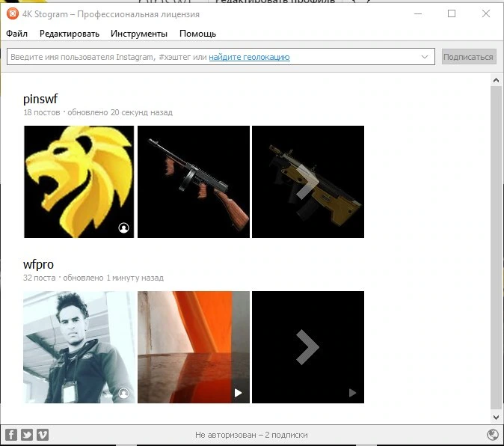Open the yellow lion profile thumbnail
This screenshot has height=446, width=504.
coord(79,182)
